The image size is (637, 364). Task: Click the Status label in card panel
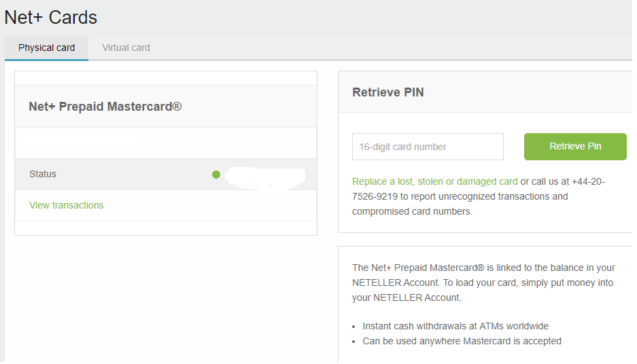click(43, 174)
